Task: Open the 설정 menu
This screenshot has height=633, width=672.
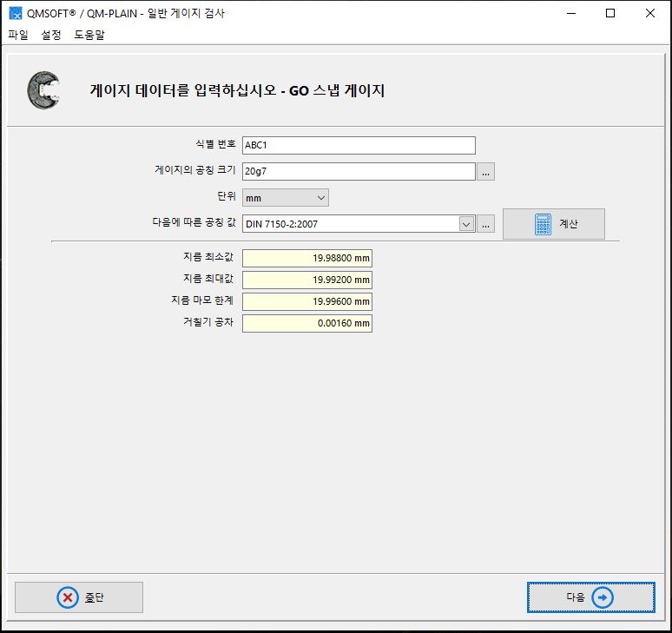Action: pos(51,35)
